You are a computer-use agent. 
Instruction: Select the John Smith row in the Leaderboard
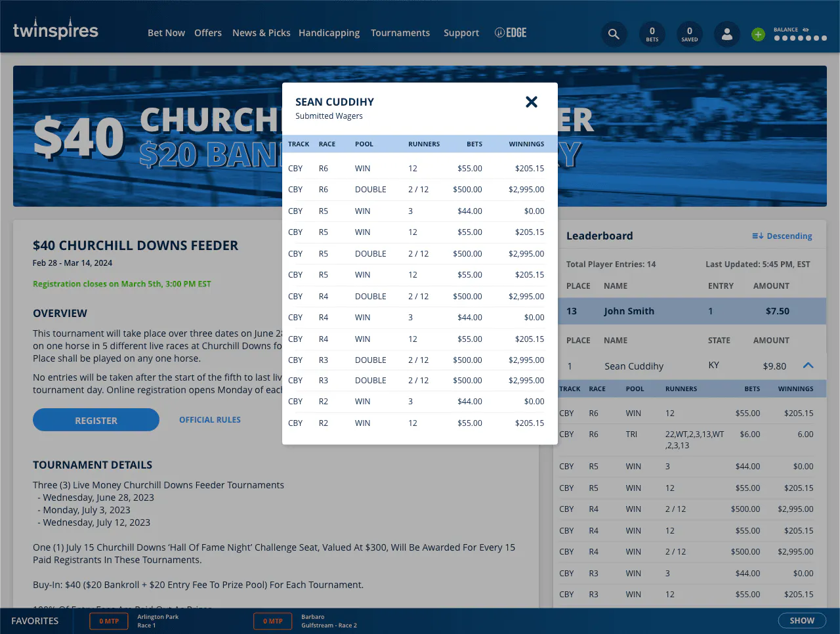[x=691, y=311]
